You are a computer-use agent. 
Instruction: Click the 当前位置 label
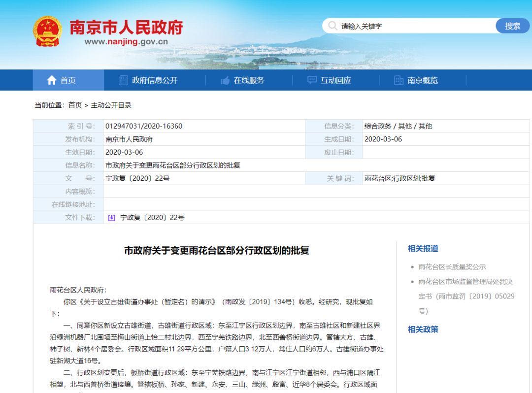pyautogui.click(x=50, y=105)
